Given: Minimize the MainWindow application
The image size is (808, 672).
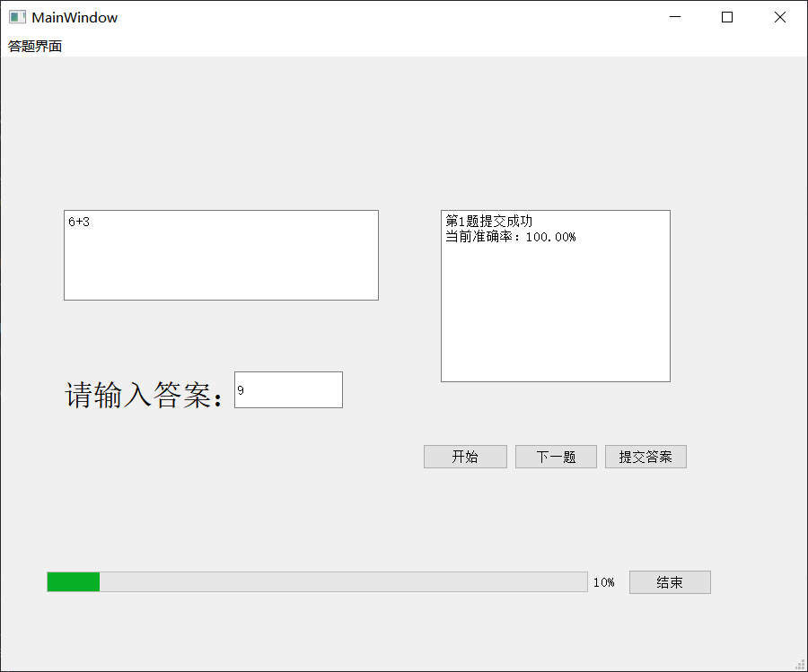Looking at the screenshot, I should 674,16.
